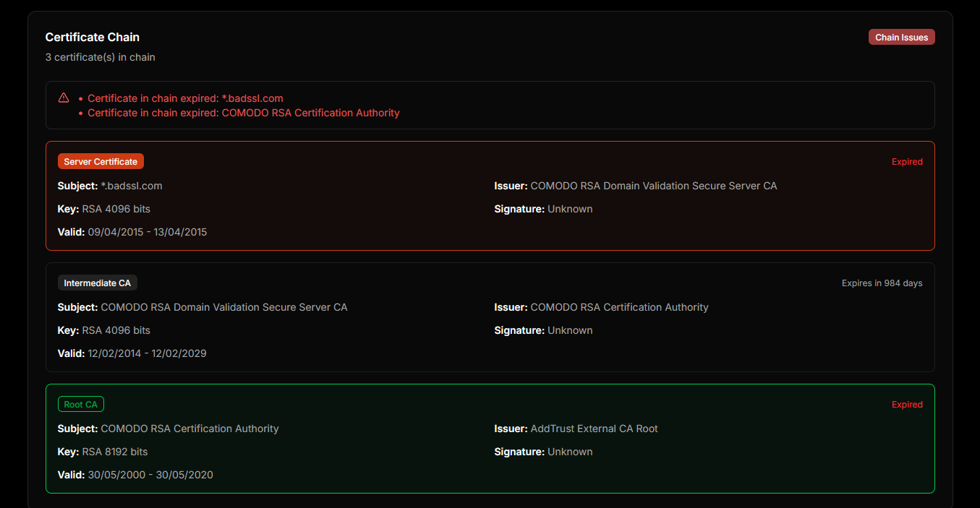Screen dimensions: 980x508
Task: Click Intermediate CA issuer COMODO RSA Certification Authority
Action: pyautogui.click(x=620, y=307)
